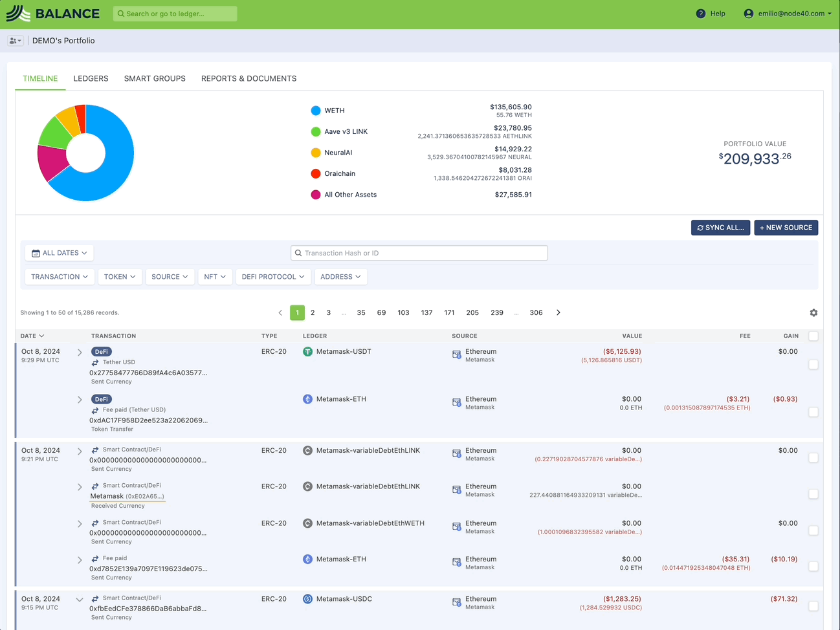Click the Balance logo icon
The height and width of the screenshot is (630, 840).
[18, 14]
